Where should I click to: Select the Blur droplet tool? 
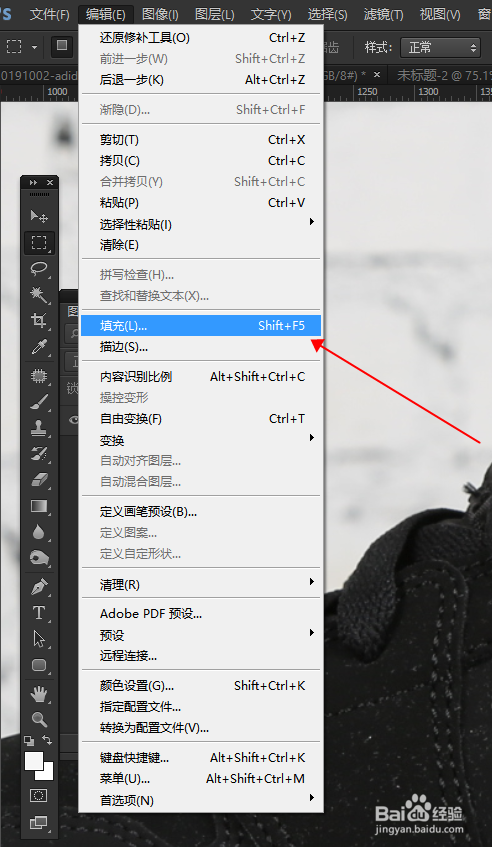39,532
